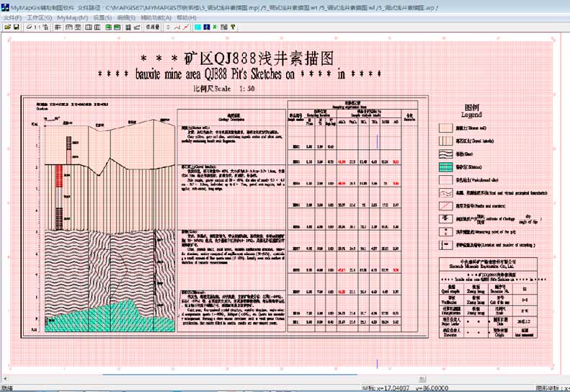Click the blue square icon beside cyan one

tap(205, 27)
